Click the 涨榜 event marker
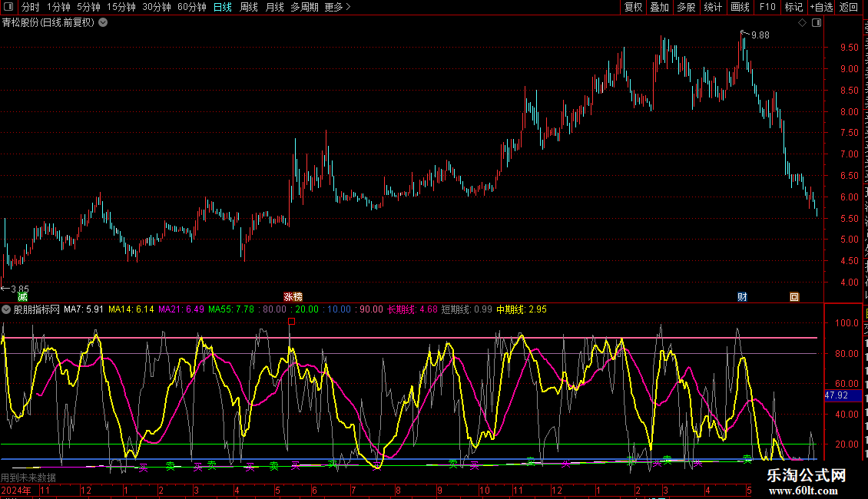Screen dimensions: 868x499 293,297
